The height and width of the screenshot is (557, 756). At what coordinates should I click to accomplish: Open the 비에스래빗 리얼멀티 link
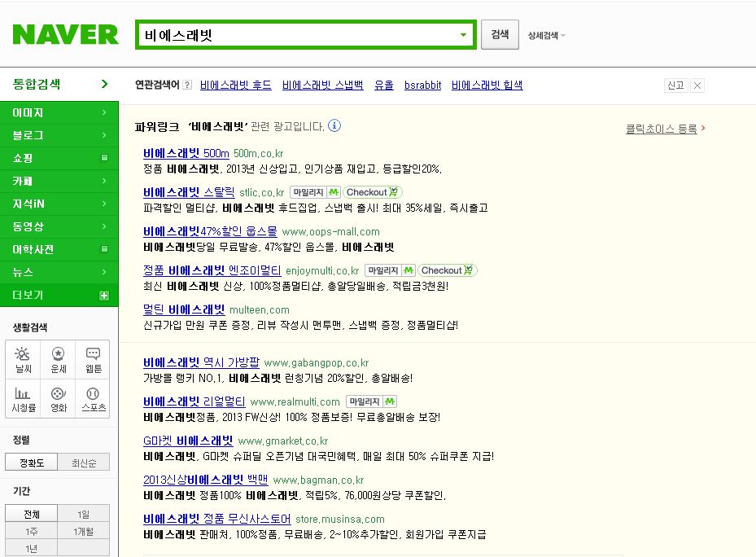click(x=194, y=401)
